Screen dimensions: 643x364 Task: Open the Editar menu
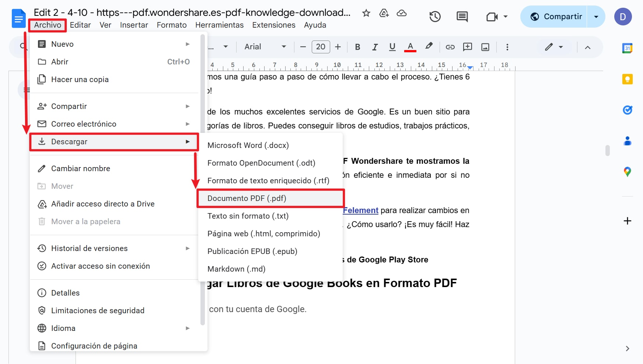click(80, 25)
